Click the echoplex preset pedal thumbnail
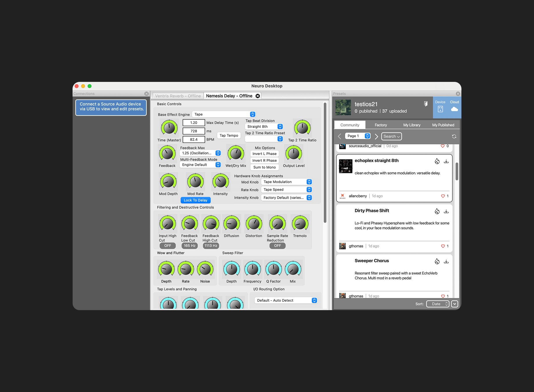This screenshot has height=392, width=534. point(346,166)
